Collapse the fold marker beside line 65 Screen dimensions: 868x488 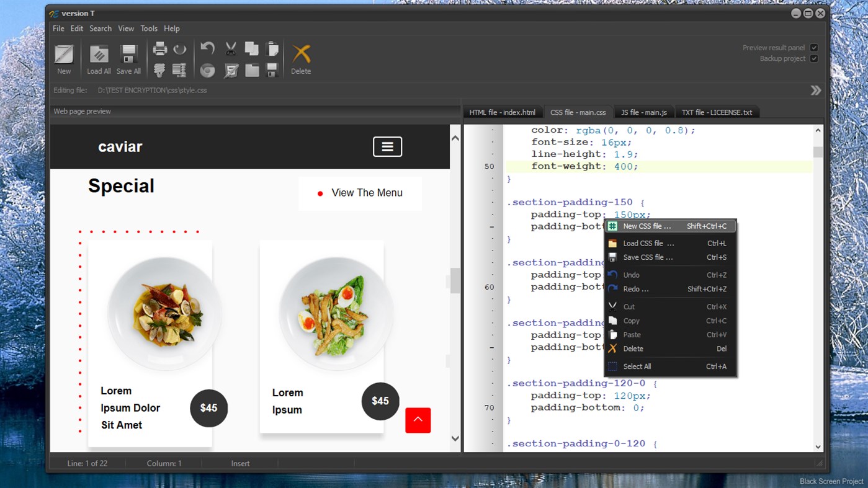click(x=492, y=348)
